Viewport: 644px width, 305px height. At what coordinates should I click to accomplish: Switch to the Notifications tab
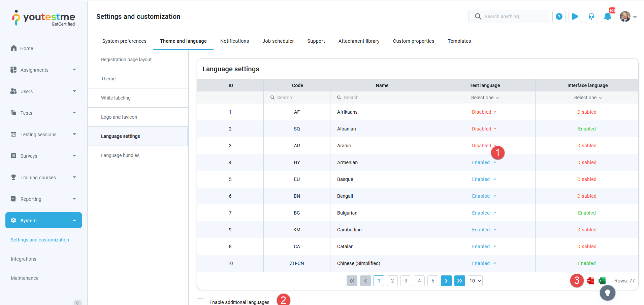234,41
